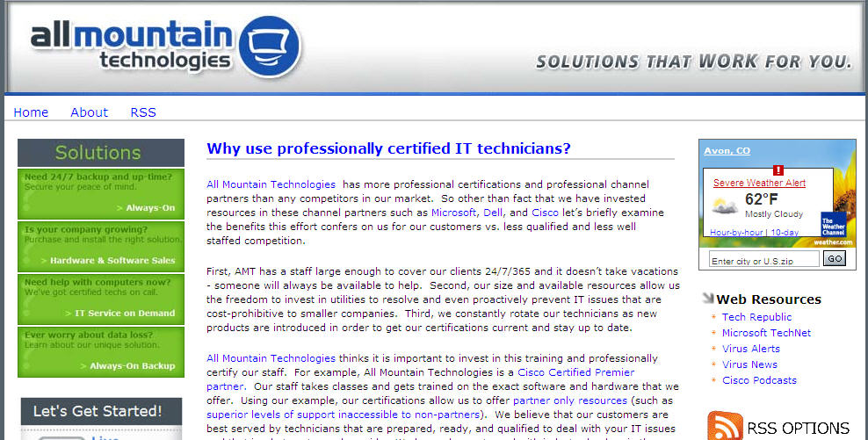Open the Avon, CO location link

pyautogui.click(x=727, y=150)
